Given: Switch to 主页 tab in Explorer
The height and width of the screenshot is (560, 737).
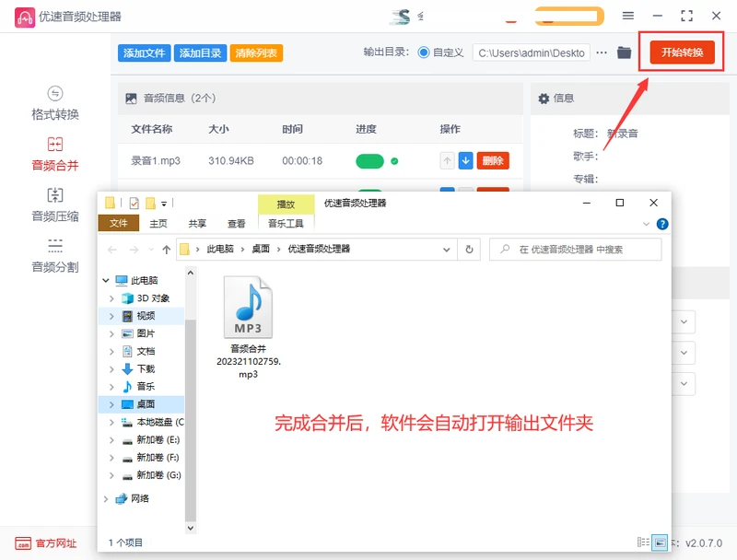Looking at the screenshot, I should tap(158, 224).
